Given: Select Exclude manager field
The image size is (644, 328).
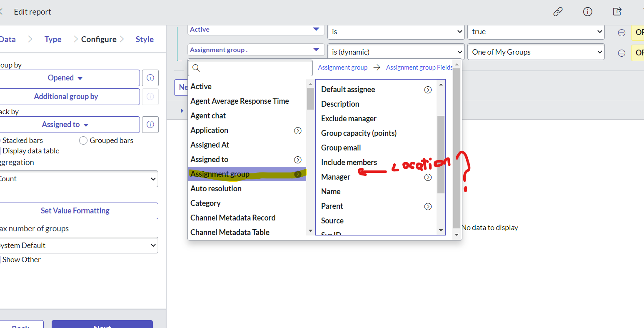Looking at the screenshot, I should click(x=377, y=119).
